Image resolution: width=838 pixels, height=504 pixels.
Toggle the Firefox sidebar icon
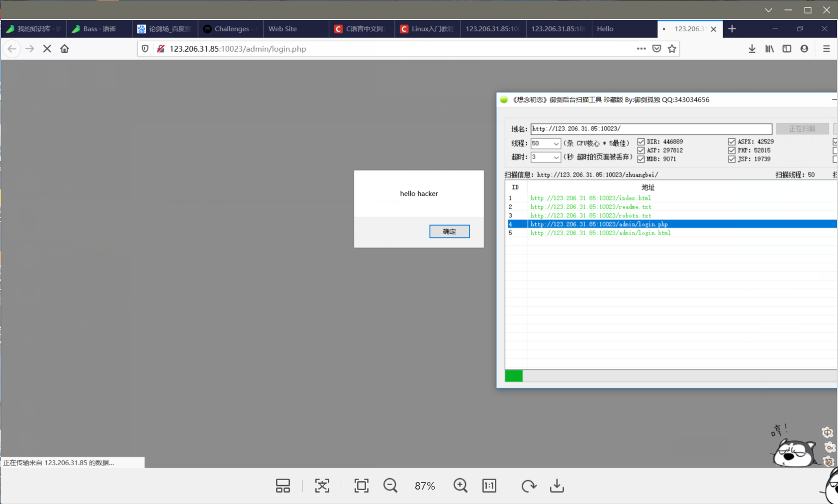point(787,49)
